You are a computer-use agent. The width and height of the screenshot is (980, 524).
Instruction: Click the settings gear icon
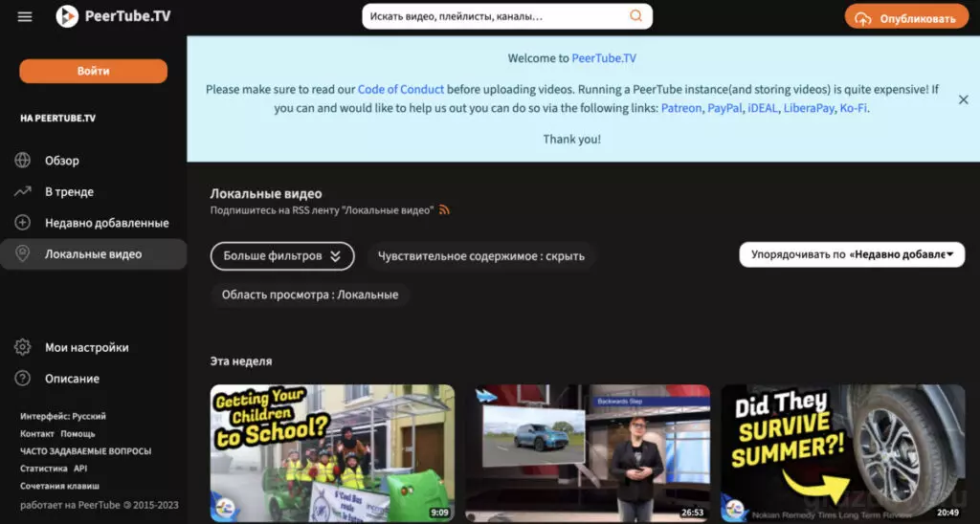coord(23,347)
